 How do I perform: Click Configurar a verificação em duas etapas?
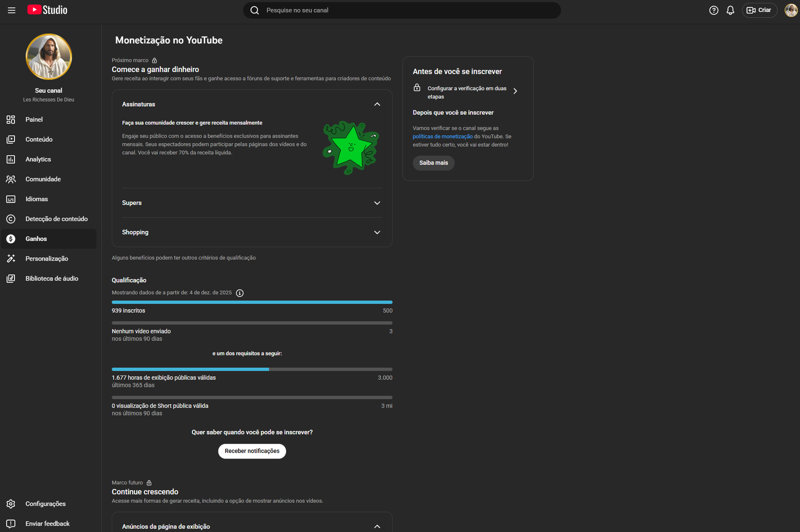tap(467, 92)
